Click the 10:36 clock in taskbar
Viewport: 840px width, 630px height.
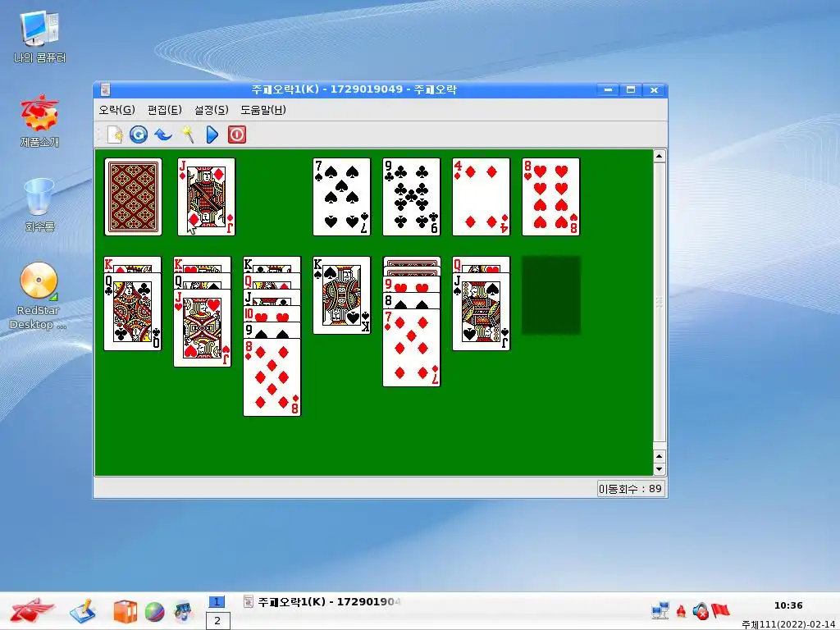788,605
